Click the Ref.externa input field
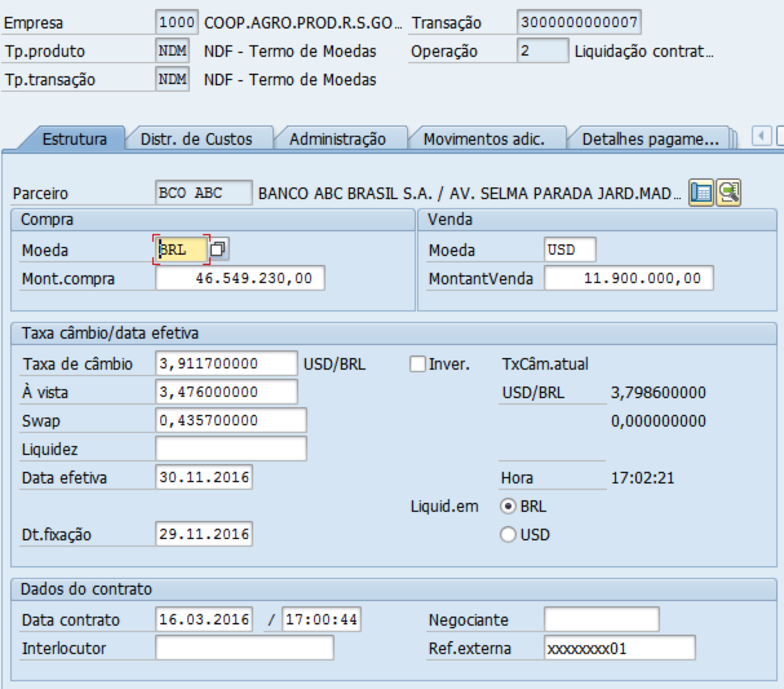The image size is (784, 689). click(619, 648)
